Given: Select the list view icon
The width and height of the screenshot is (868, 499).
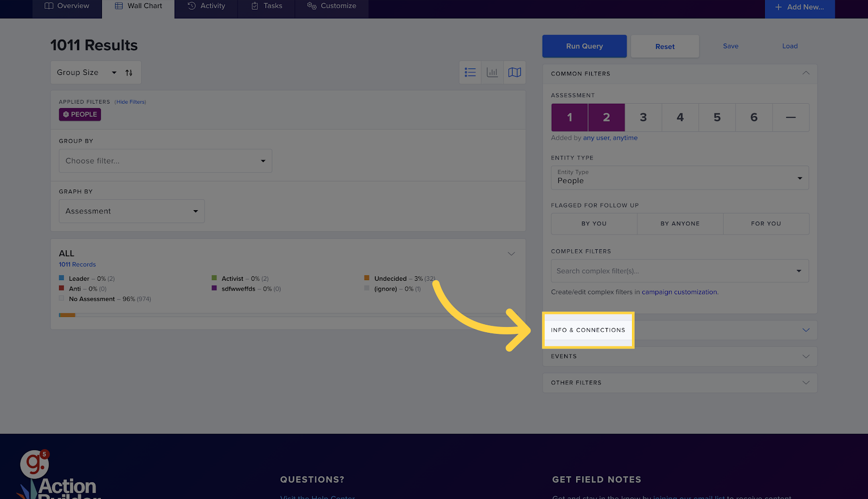Looking at the screenshot, I should [x=470, y=72].
